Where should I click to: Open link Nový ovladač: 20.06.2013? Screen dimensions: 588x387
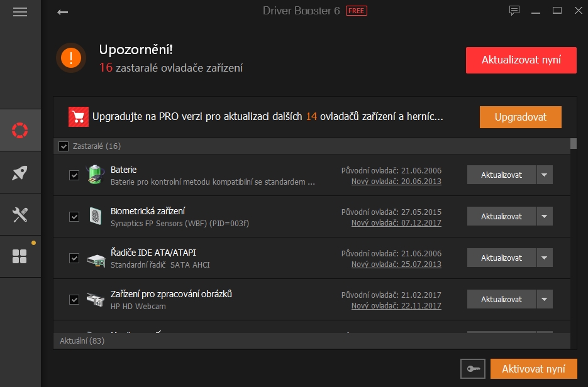[396, 182]
